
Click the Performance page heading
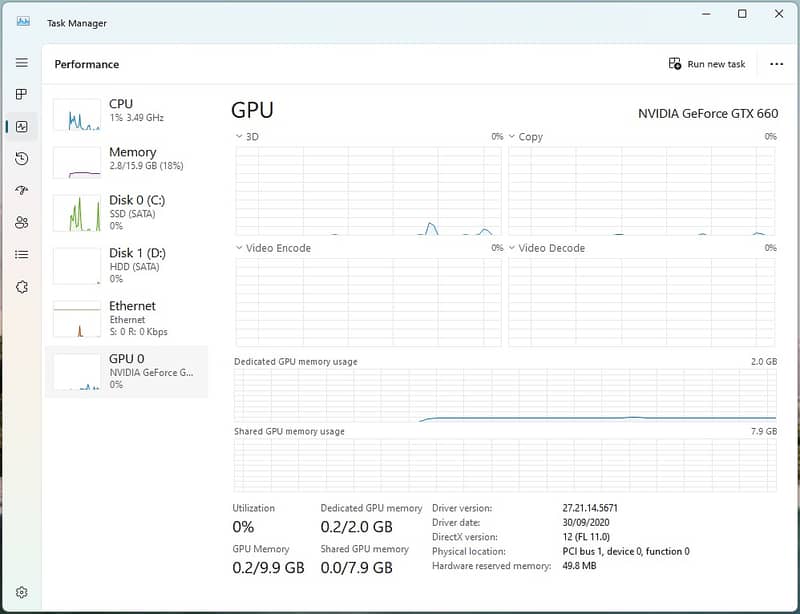click(87, 64)
